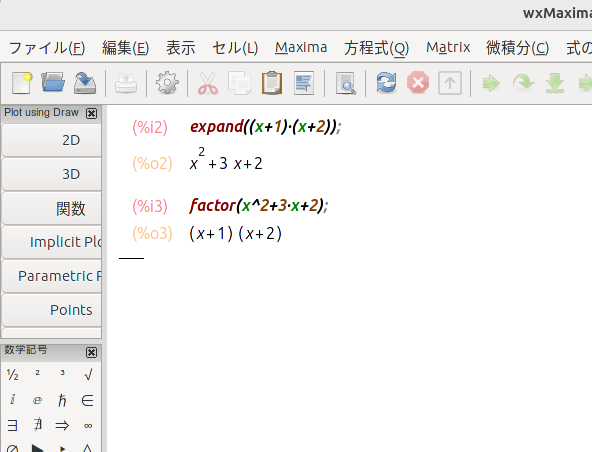
Task: Click the factor input cell %i3
Action: click(259, 206)
